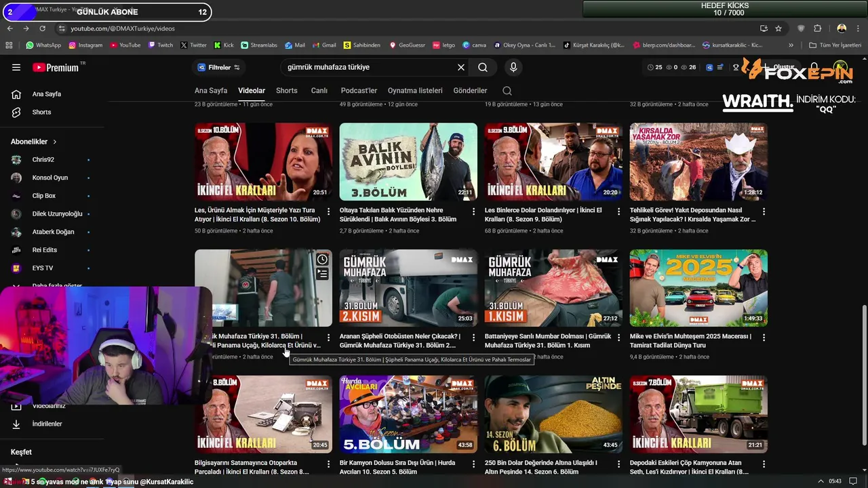868x488 pixels.
Task: Click inside the YouTube search field
Action: point(370,67)
